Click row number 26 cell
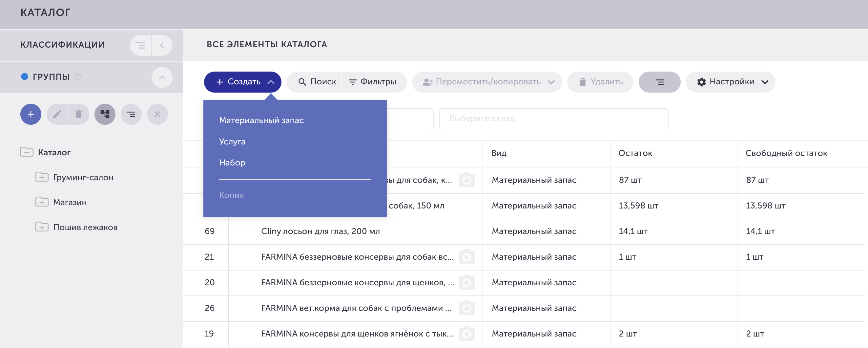Image resolution: width=868 pixels, height=348 pixels. 210,308
